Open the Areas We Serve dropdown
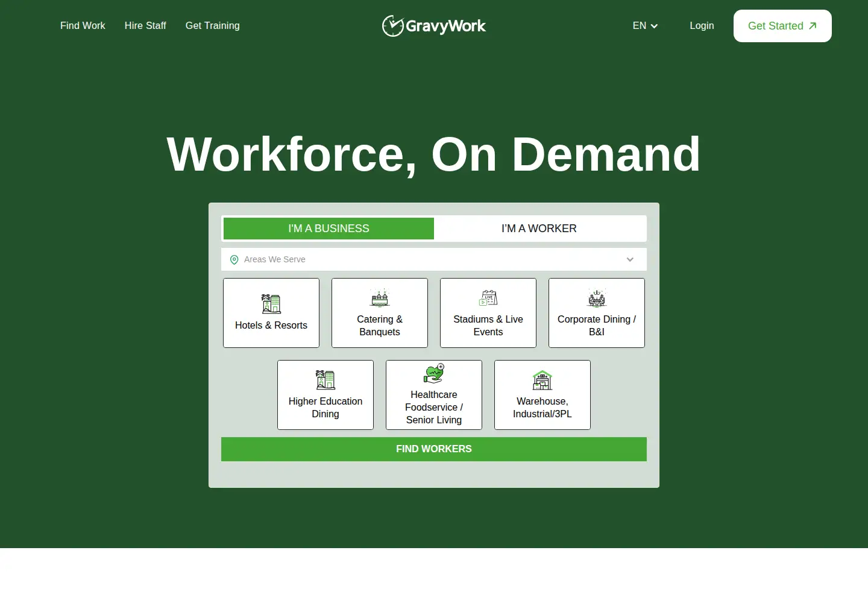 pos(434,259)
